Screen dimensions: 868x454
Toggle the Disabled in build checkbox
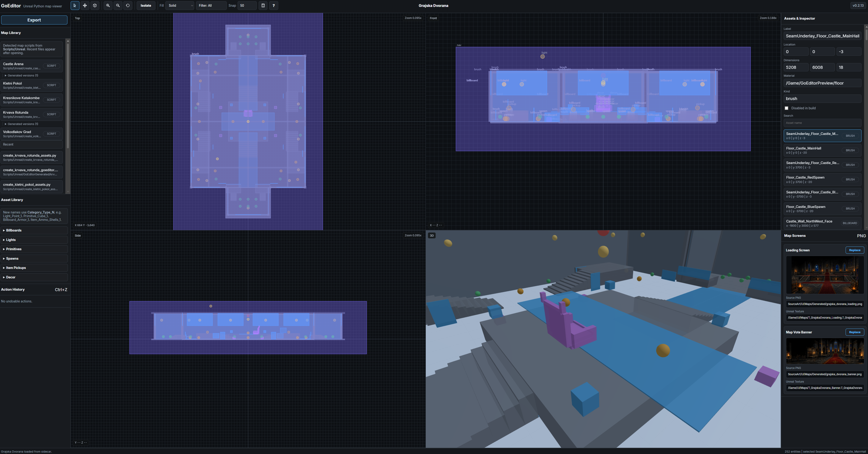(x=786, y=108)
